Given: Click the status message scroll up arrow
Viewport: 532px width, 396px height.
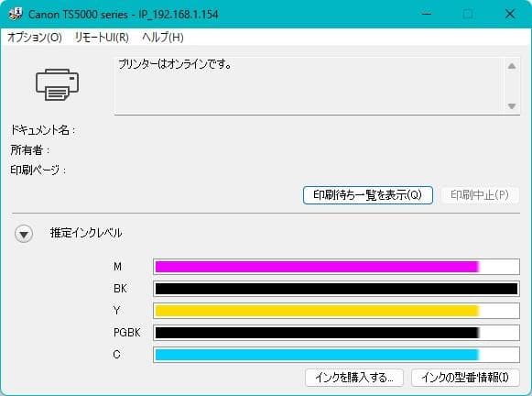Looking at the screenshot, I should point(512,66).
